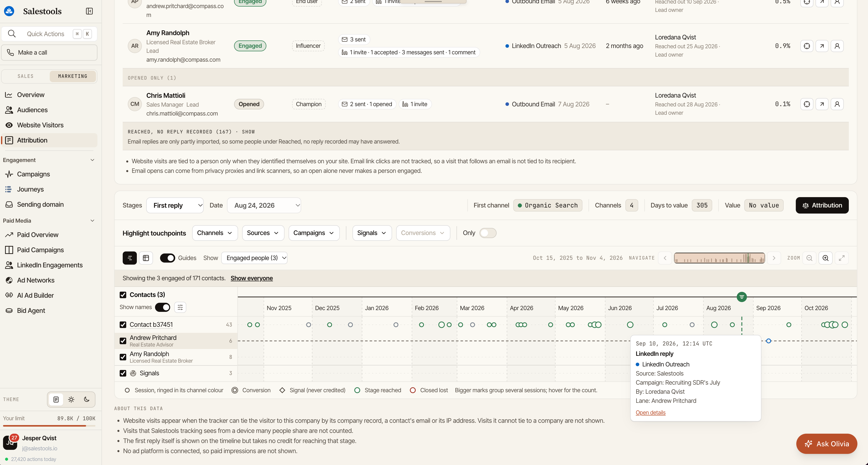Switch to table view icon
The image size is (868, 465).
146,258
